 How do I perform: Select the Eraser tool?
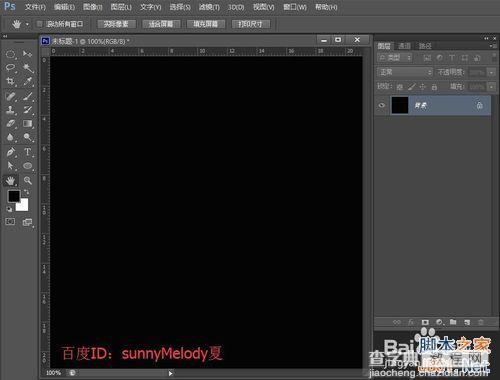(11, 124)
